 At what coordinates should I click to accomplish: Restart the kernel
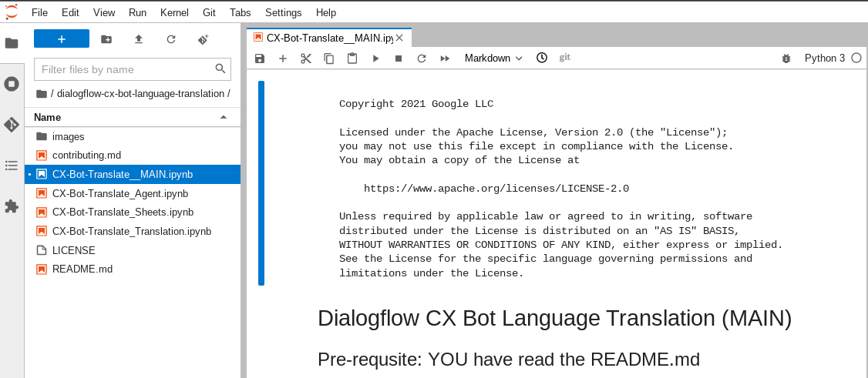421,58
